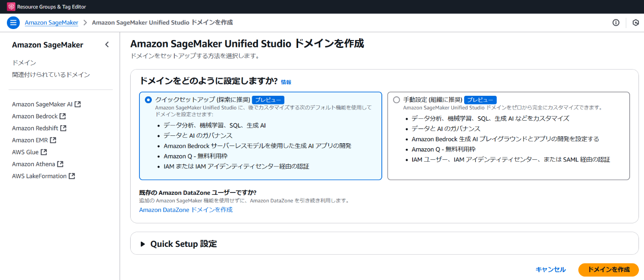Click external link icon beside AWS Glue
The width and height of the screenshot is (644, 280).
[x=44, y=152]
